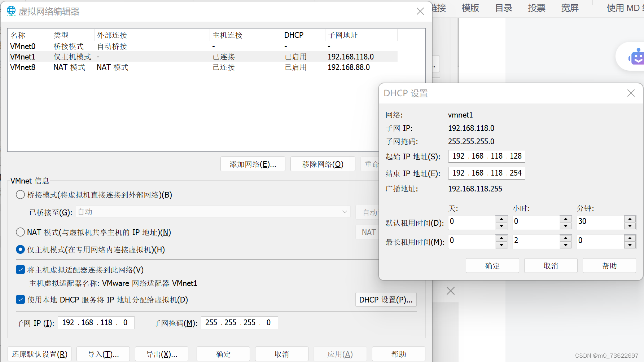Screen dimensions: 644x362
Task: Toggle 将主机虚拟适配器连接到此网络 checkbox
Action: coord(20,269)
